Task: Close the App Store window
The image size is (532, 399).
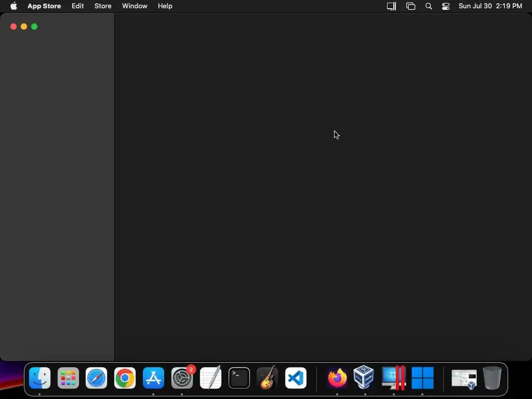Action: 14,26
